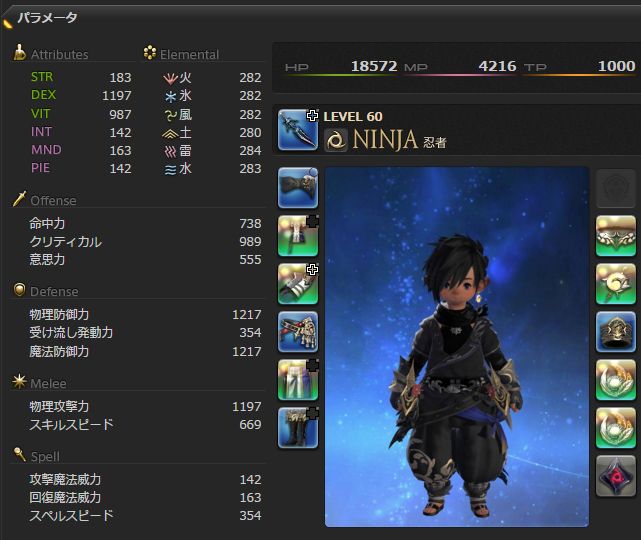The height and width of the screenshot is (540, 641).
Task: Click the Ninja soul crystal slot
Action: click(x=616, y=476)
